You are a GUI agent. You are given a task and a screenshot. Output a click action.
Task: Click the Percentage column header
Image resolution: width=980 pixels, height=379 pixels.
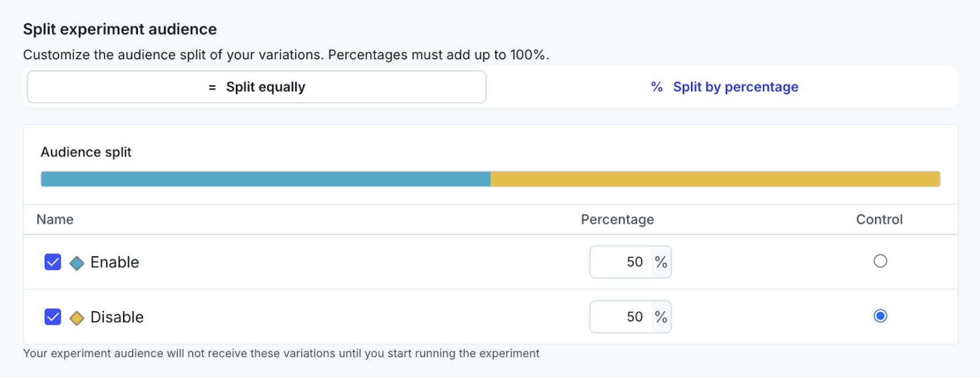coord(617,220)
